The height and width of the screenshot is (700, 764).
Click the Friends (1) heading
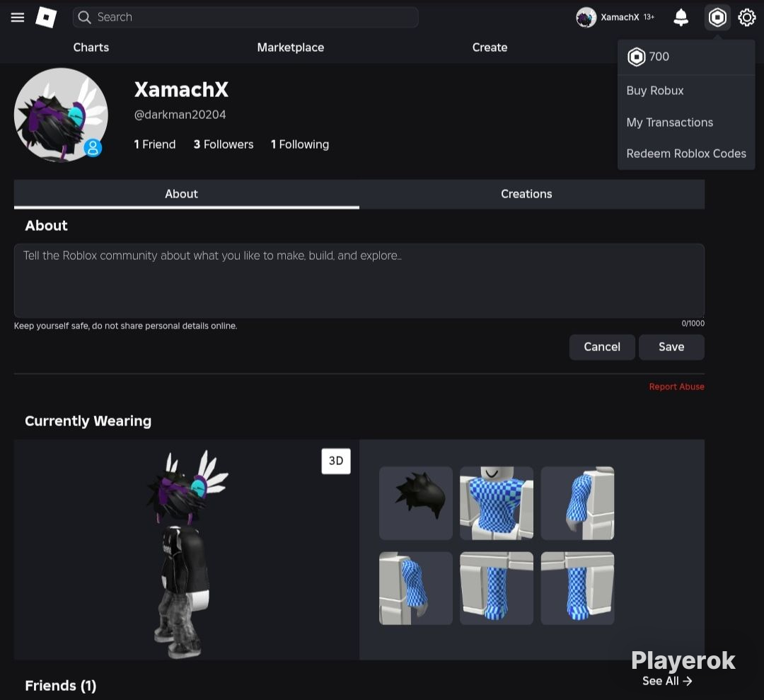click(60, 686)
